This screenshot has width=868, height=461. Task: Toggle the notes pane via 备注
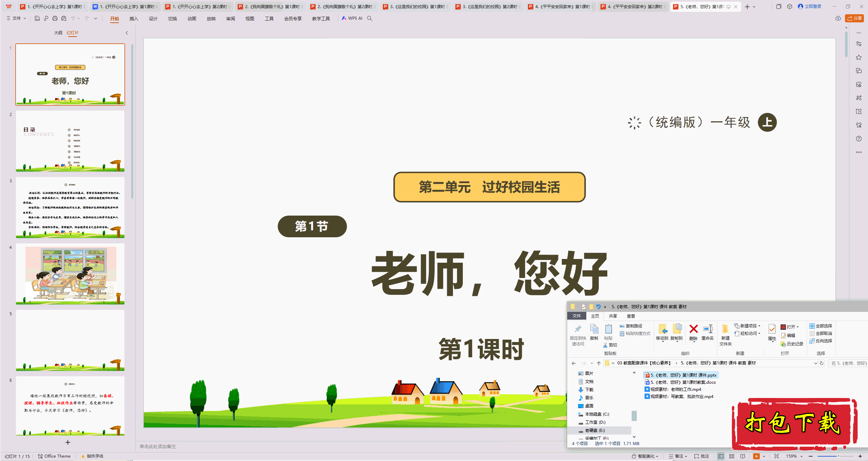[678, 456]
